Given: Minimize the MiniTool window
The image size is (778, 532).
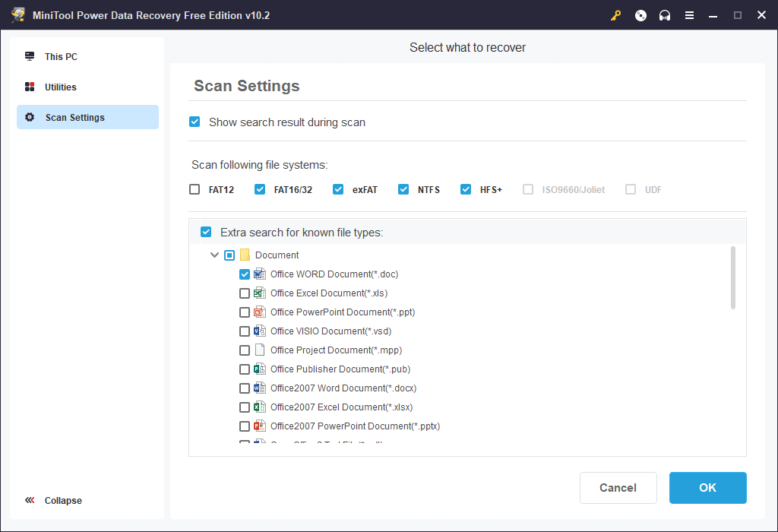Looking at the screenshot, I should pos(713,15).
